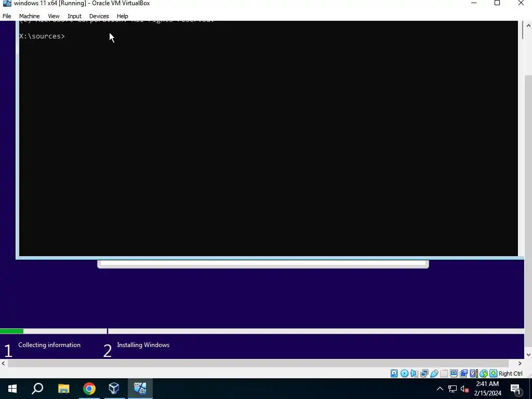This screenshot has height=399, width=532.
Task: Minimize the VirtualBox VM window
Action: pos(474,4)
